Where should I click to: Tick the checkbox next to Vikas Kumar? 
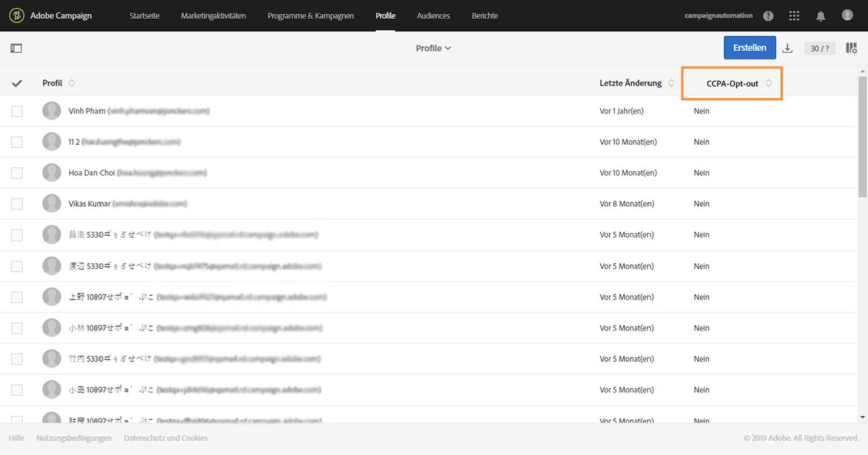pos(17,204)
